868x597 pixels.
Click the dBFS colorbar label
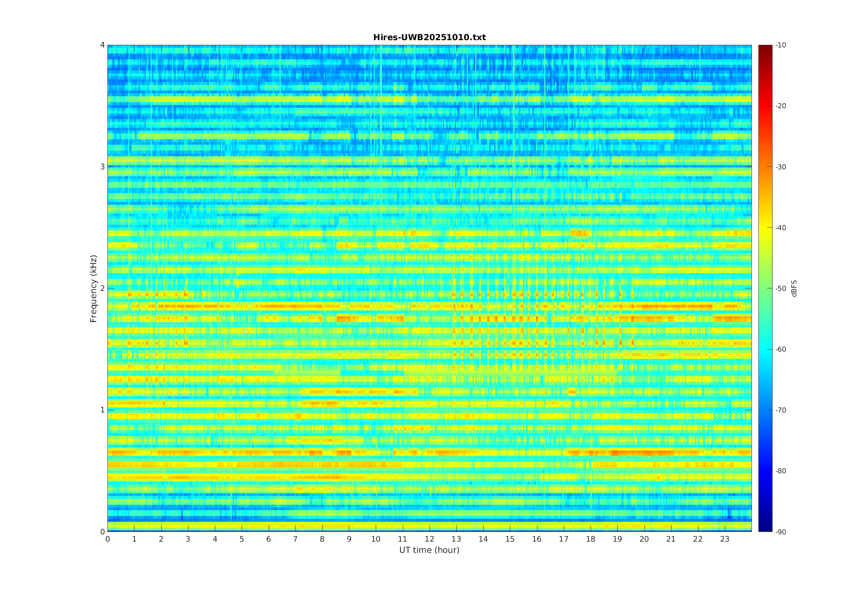(x=794, y=288)
